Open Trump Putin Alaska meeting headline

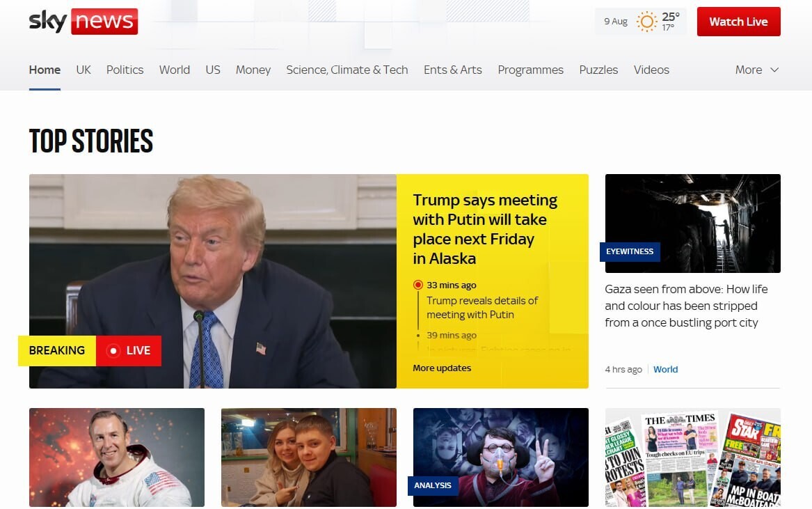485,229
